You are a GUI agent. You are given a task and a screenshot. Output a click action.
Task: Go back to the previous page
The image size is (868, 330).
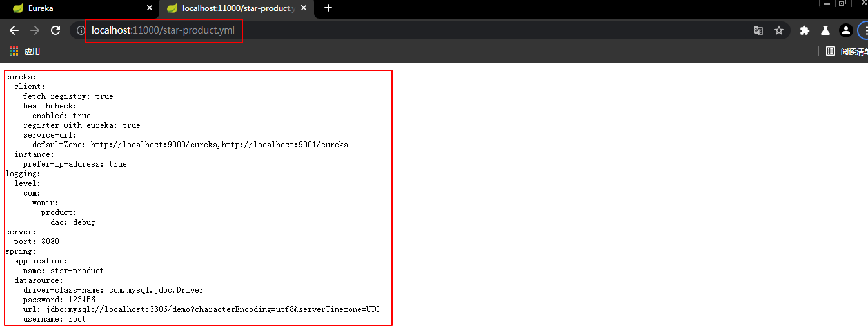[14, 30]
